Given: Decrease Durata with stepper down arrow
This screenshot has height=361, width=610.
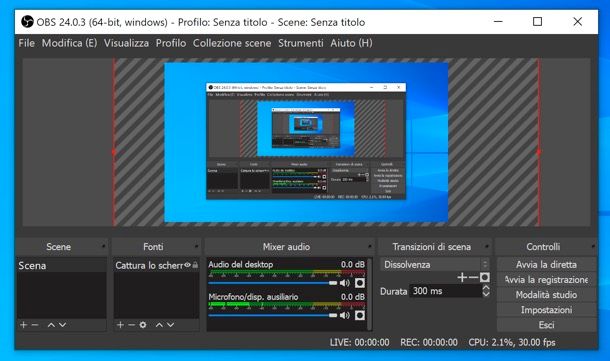Looking at the screenshot, I should click(x=486, y=294).
